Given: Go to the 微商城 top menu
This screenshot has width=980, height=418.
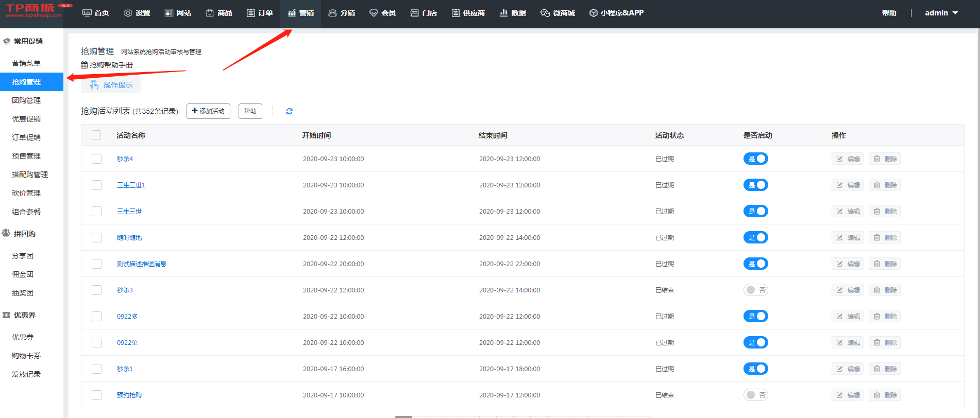Looking at the screenshot, I should point(557,13).
